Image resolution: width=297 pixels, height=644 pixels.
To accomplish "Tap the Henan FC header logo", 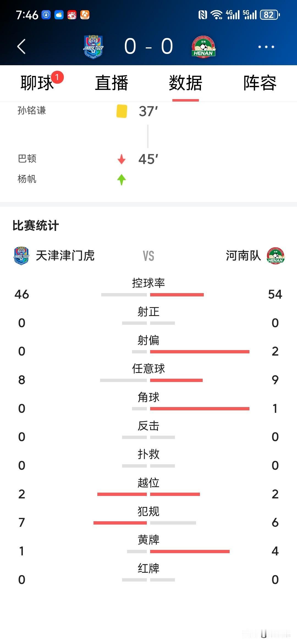I will pos(203,47).
